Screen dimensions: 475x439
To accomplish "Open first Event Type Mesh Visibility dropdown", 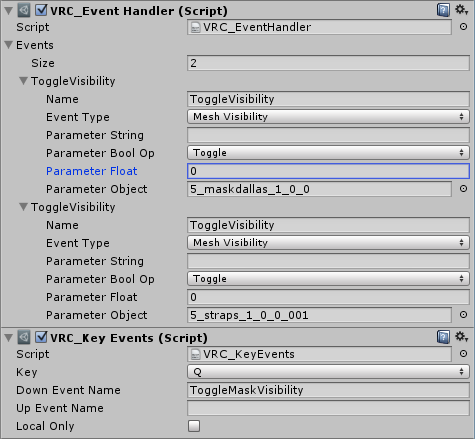I will coord(328,117).
